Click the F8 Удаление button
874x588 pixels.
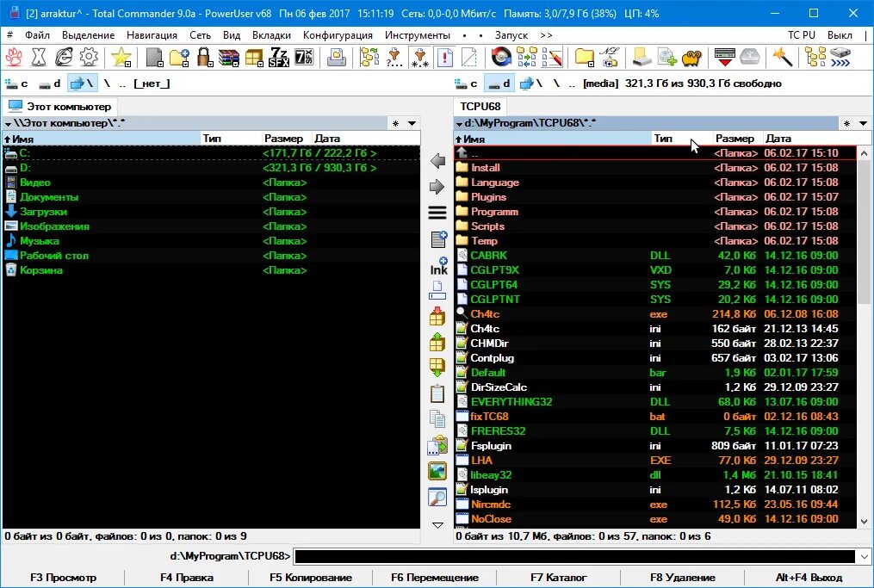click(683, 578)
